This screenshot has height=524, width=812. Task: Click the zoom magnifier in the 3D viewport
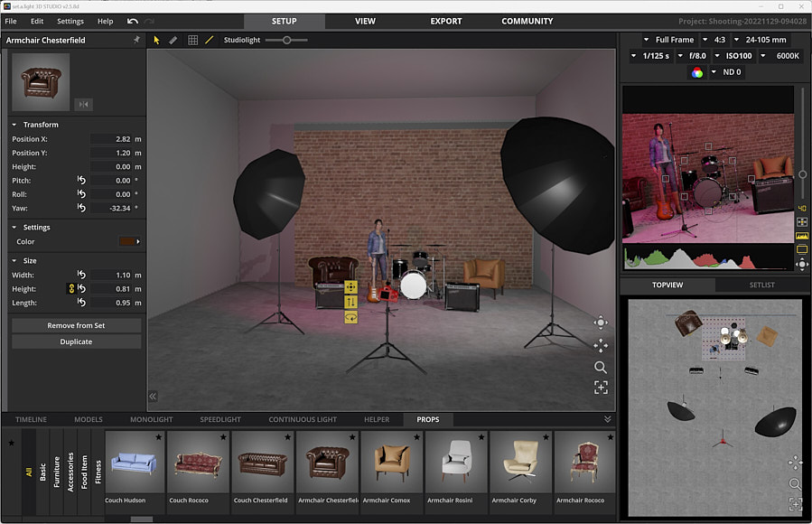(601, 367)
